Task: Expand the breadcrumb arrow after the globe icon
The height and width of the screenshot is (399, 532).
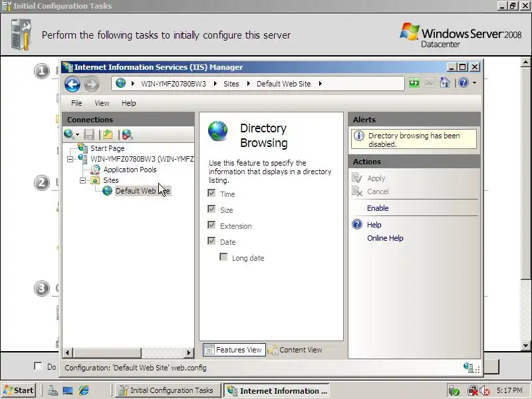Action: tap(132, 84)
